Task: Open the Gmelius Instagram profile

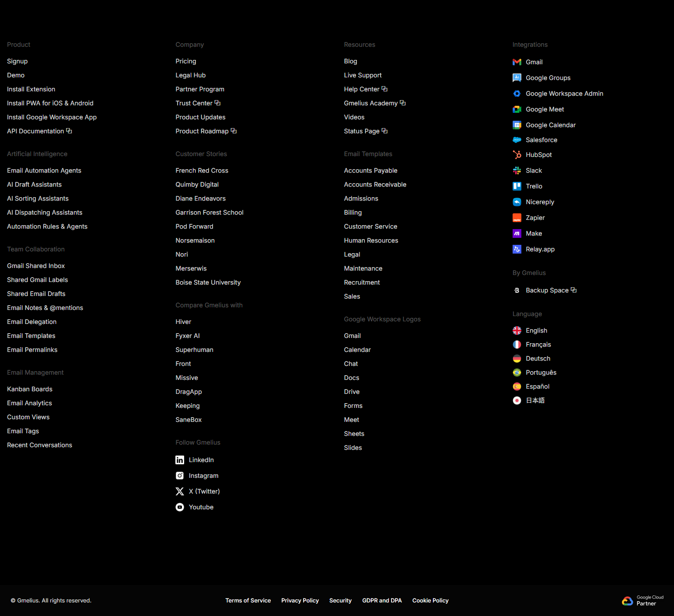Action: click(203, 475)
